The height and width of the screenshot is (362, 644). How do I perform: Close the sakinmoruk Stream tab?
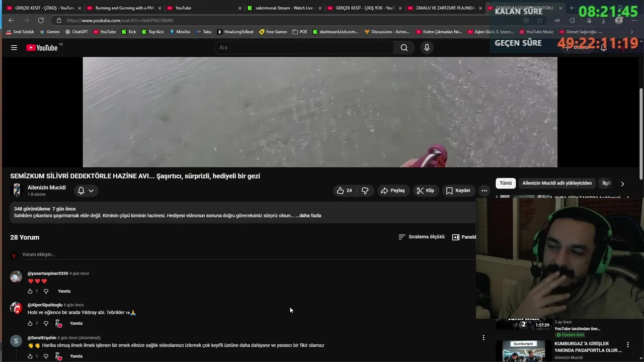click(320, 8)
